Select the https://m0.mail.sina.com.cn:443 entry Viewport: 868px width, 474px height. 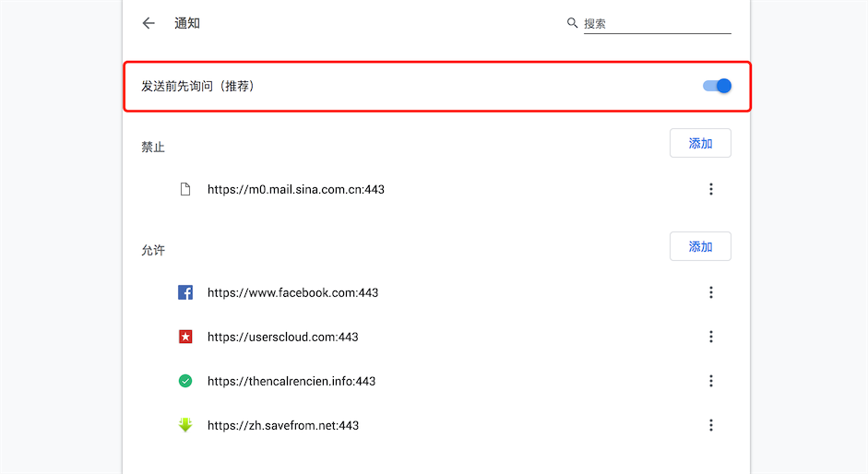coord(296,189)
